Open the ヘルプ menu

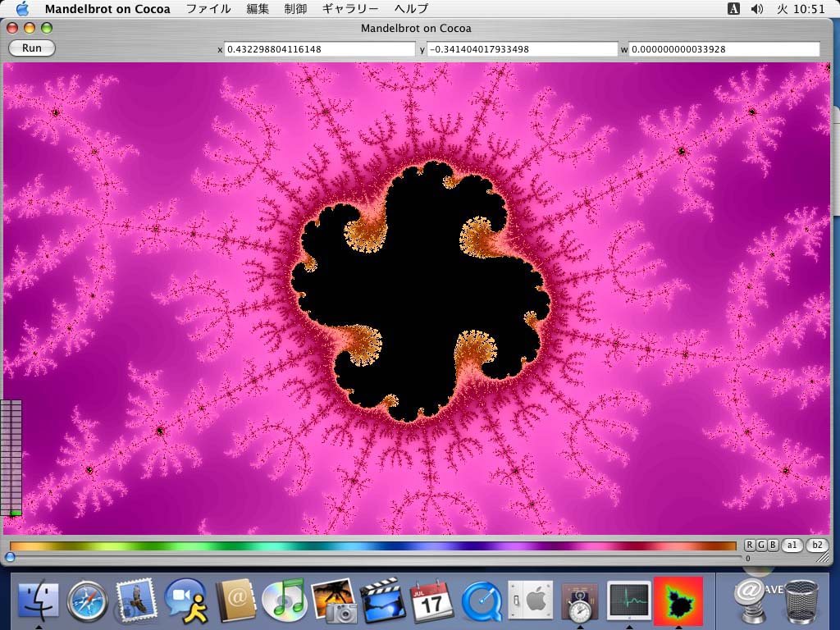(x=412, y=8)
